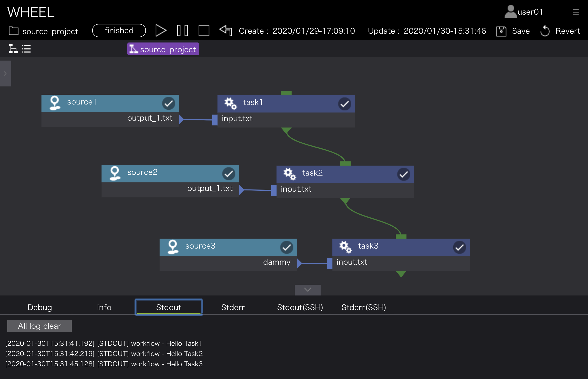Click the checkmark status on task2
The image size is (588, 379).
(403, 174)
